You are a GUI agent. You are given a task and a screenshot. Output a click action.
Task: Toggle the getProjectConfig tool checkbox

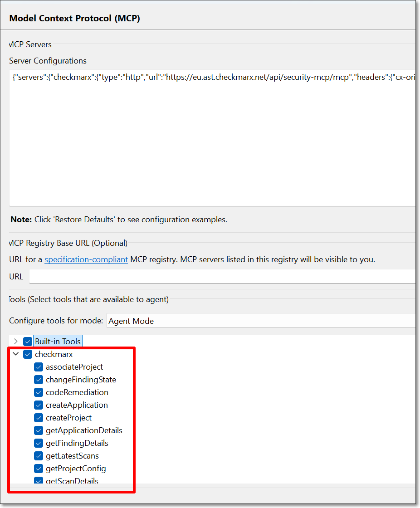(39, 469)
